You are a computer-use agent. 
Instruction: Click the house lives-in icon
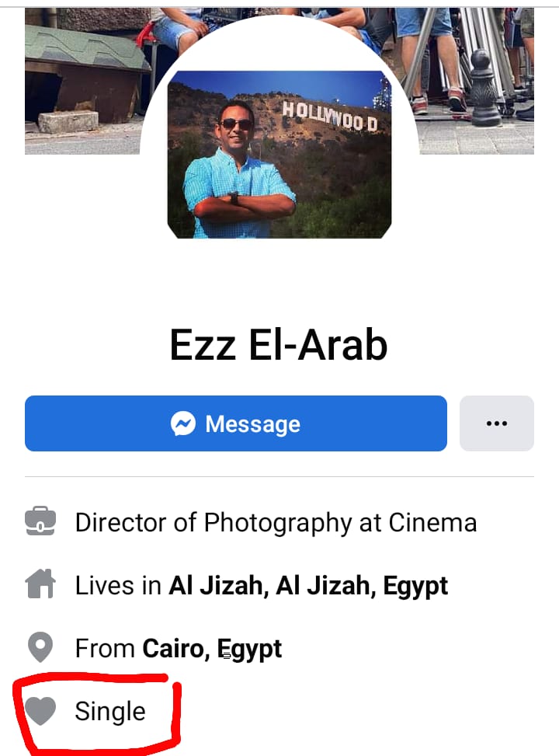coord(40,584)
